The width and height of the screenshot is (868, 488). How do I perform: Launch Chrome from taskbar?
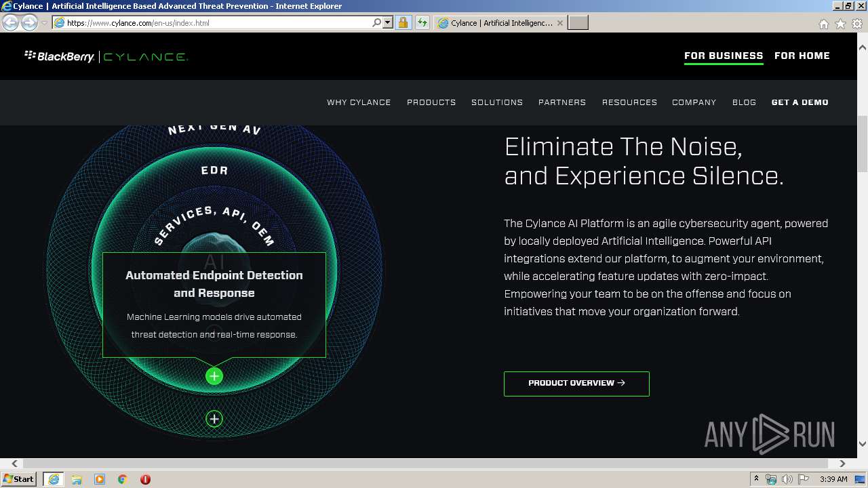(123, 479)
